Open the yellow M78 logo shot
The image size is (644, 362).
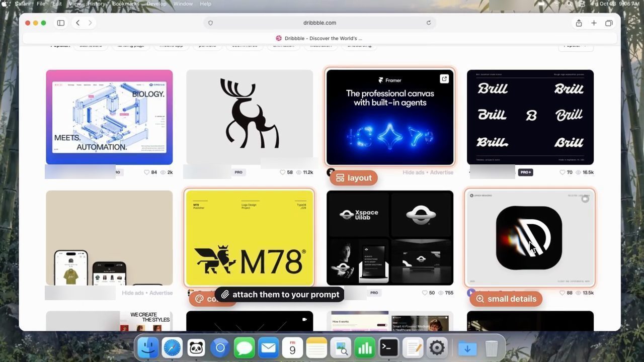250,238
